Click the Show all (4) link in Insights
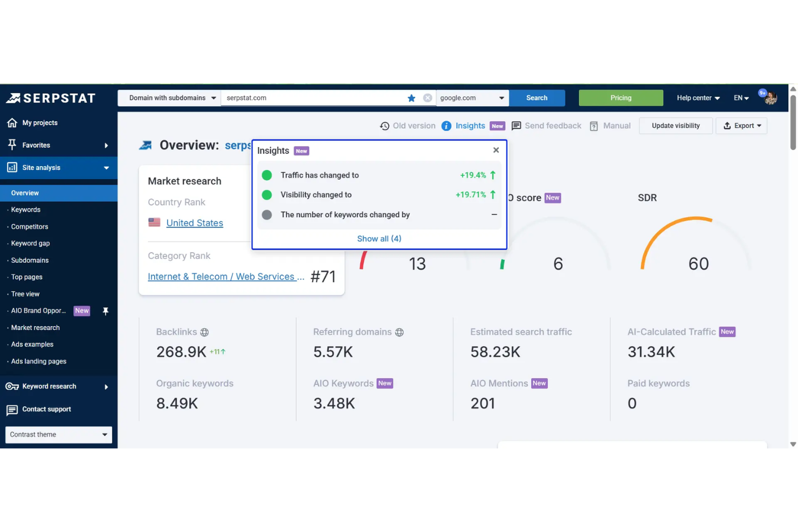The image size is (798, 532). (379, 238)
